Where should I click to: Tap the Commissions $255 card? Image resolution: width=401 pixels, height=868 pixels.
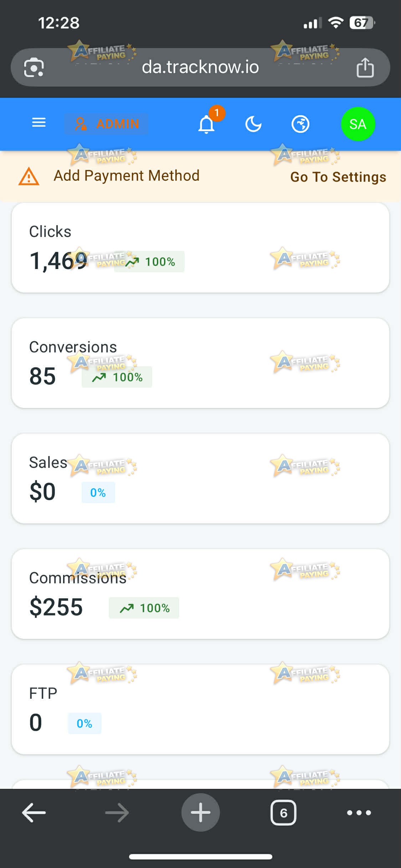[200, 594]
